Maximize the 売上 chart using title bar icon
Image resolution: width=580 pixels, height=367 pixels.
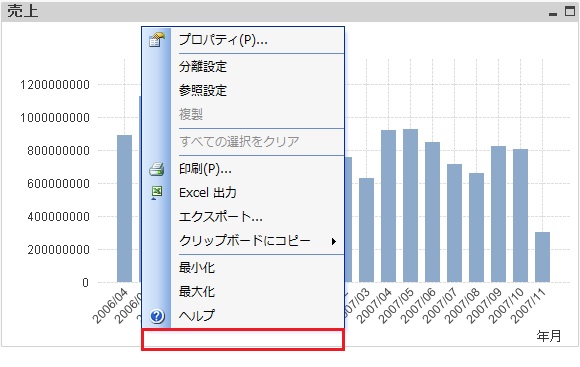[570, 11]
